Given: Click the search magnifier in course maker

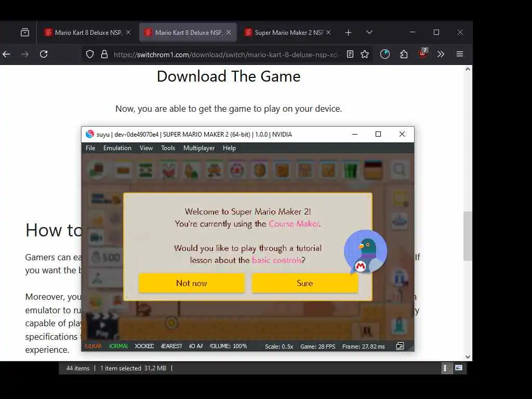Looking at the screenshot, I should coord(400,169).
